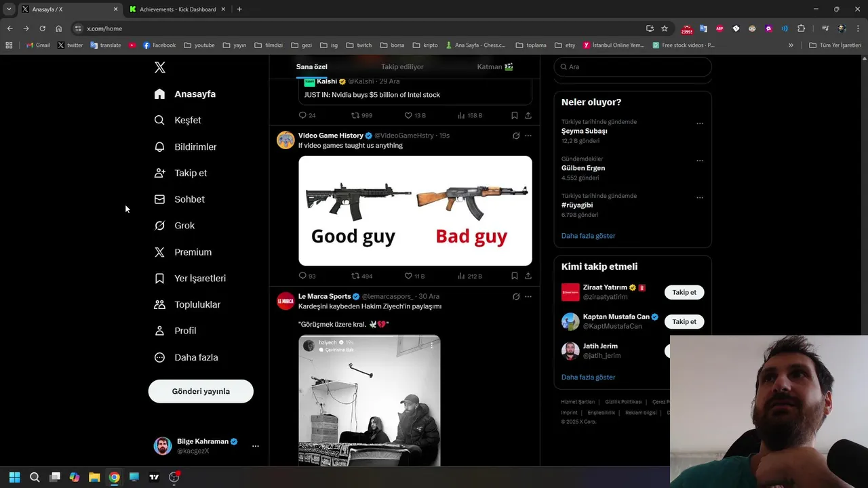The image size is (868, 488).
Task: Bookmark the Kalshi Nvidia post
Action: tap(515, 115)
